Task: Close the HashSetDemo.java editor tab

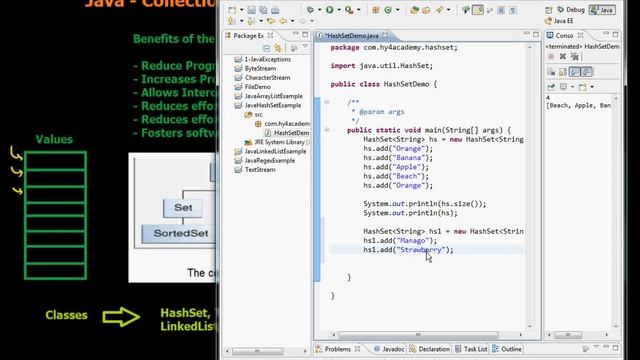Action: point(385,36)
